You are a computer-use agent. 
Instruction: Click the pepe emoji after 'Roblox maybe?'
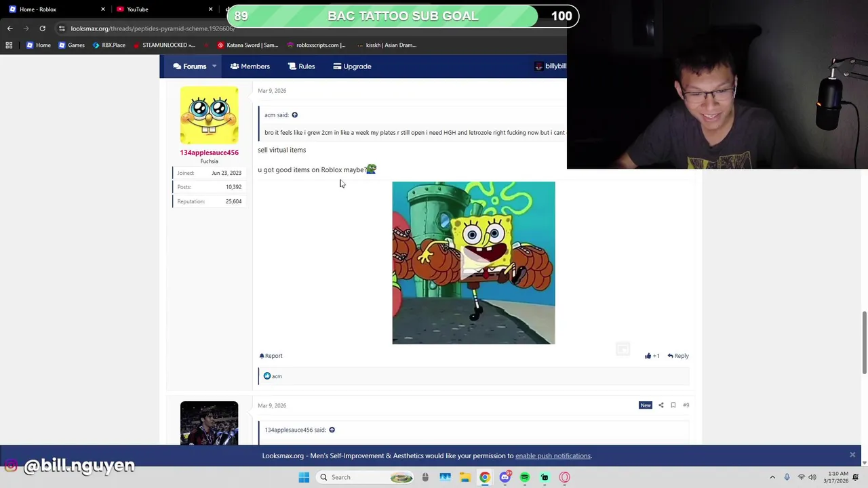[371, 169]
